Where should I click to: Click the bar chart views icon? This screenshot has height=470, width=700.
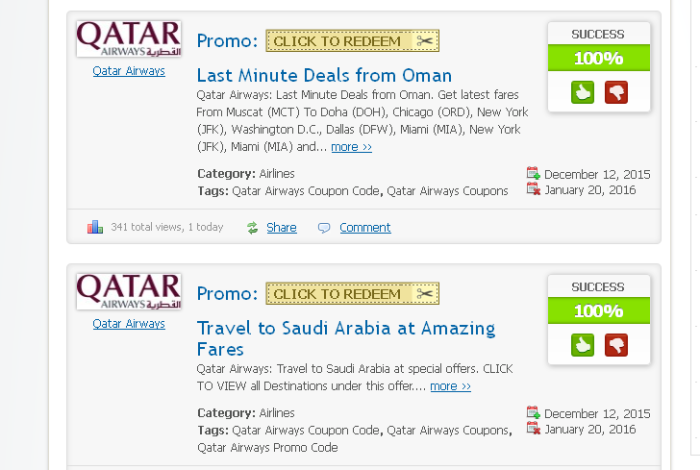[x=95, y=227]
